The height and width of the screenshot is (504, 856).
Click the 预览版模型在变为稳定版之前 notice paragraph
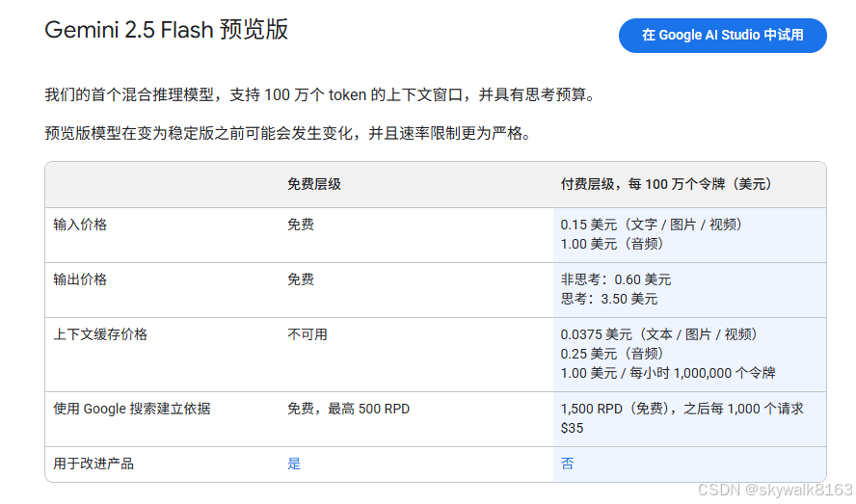point(289,133)
